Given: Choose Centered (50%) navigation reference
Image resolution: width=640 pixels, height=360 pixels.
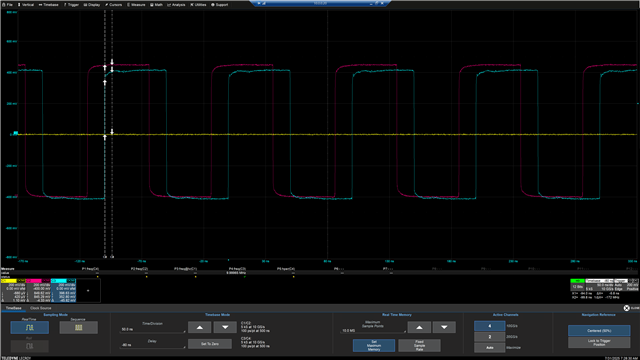Looking at the screenshot, I should [599, 331].
